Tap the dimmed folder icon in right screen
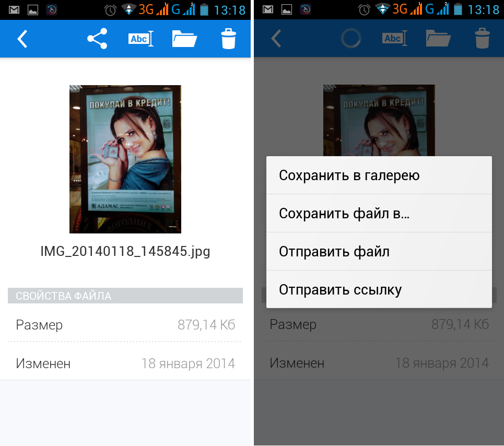Image resolution: width=504 pixels, height=446 pixels. click(x=438, y=38)
